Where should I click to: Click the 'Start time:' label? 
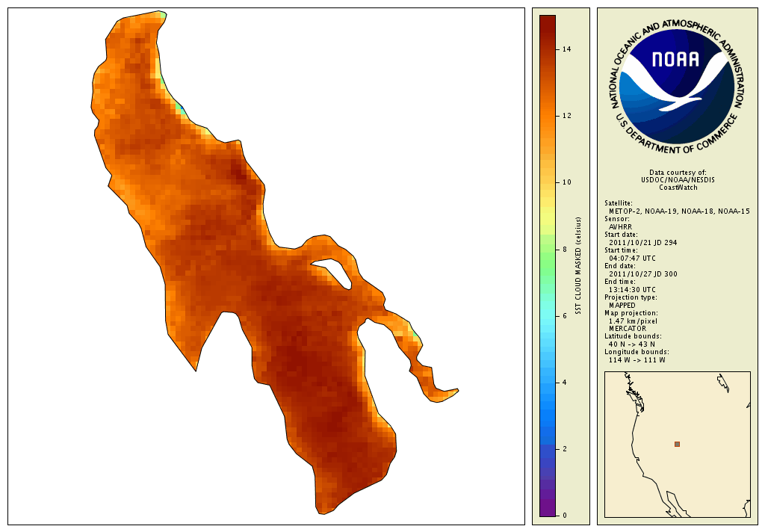621,250
